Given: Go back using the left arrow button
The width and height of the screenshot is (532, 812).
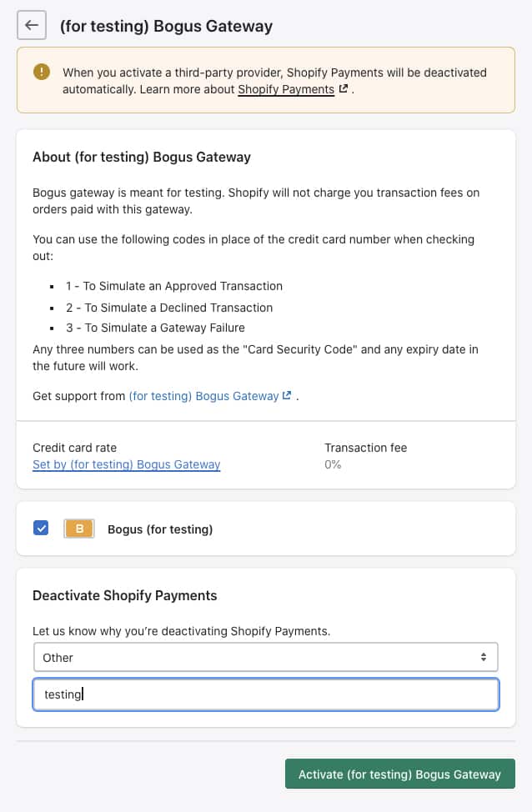Looking at the screenshot, I should 32,25.
